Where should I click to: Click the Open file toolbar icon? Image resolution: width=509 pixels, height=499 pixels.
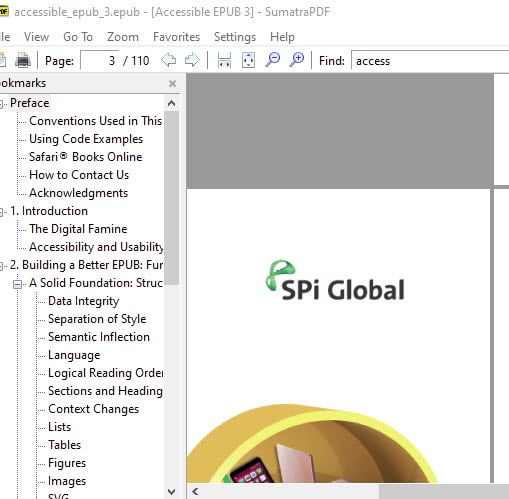(x=2, y=61)
